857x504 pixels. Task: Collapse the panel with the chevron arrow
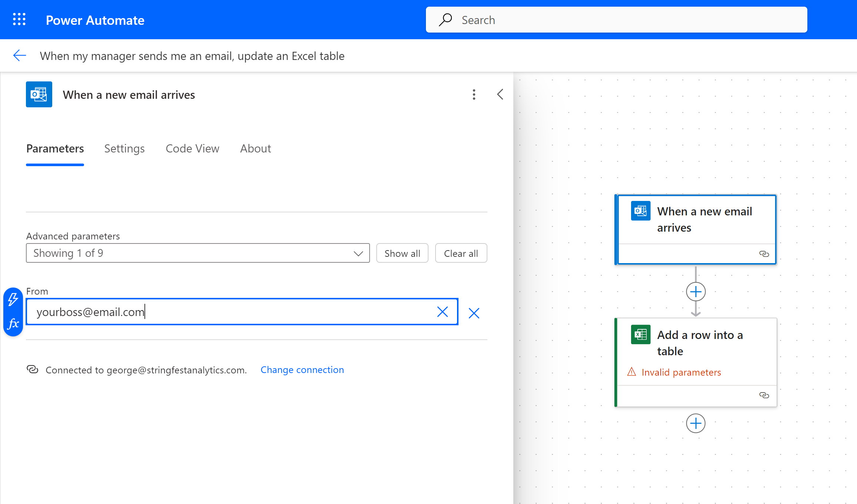[x=500, y=94]
